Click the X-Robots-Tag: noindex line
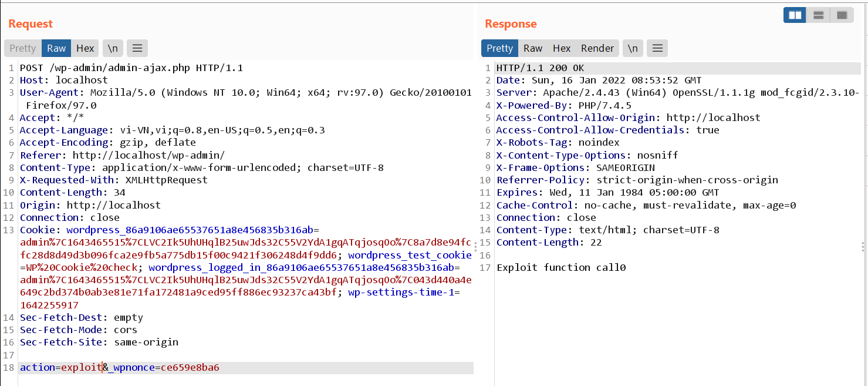This screenshot has height=386, width=868. [558, 142]
